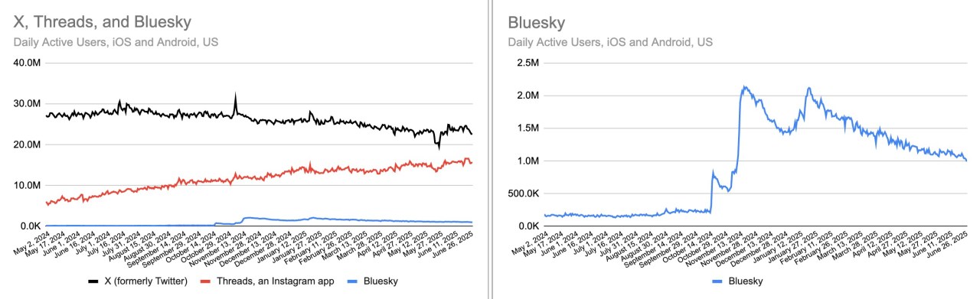The image size is (980, 299).
Task: Click the first 2.0M+ peak on the right Bluesky line
Action: [743, 87]
